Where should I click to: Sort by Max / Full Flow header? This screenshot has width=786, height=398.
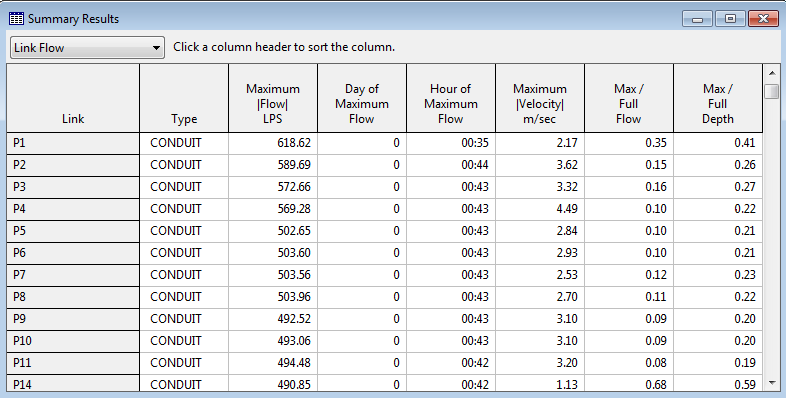click(x=629, y=98)
